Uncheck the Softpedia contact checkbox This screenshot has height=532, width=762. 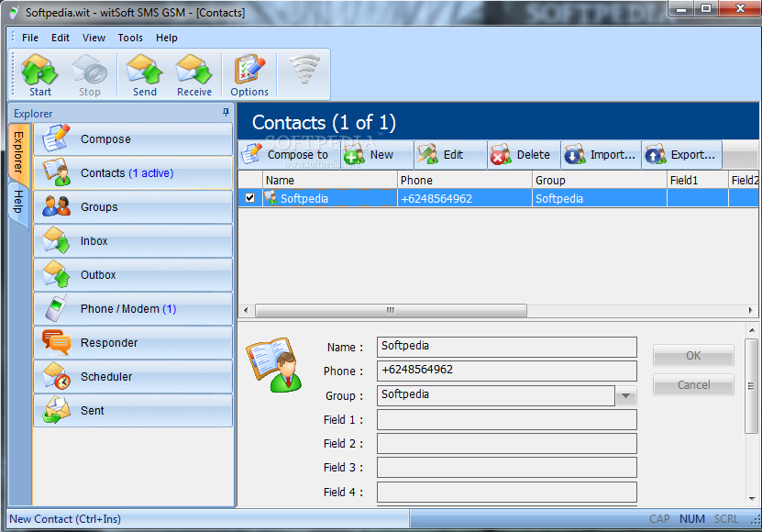click(x=249, y=198)
